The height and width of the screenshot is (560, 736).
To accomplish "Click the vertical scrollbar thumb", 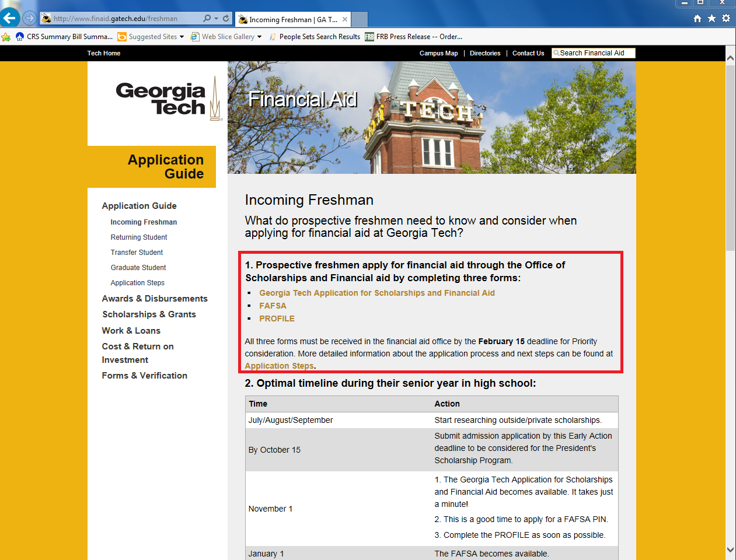I will click(730, 157).
